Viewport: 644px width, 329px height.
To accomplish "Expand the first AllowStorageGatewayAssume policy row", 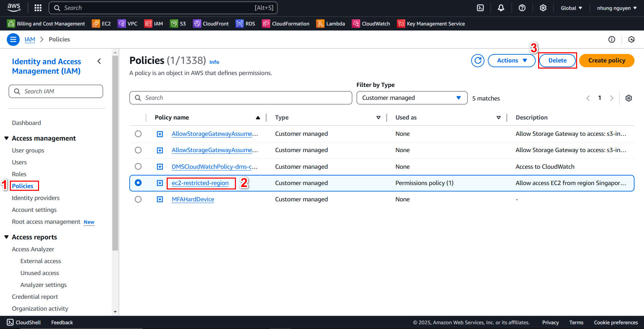I will pos(160,134).
